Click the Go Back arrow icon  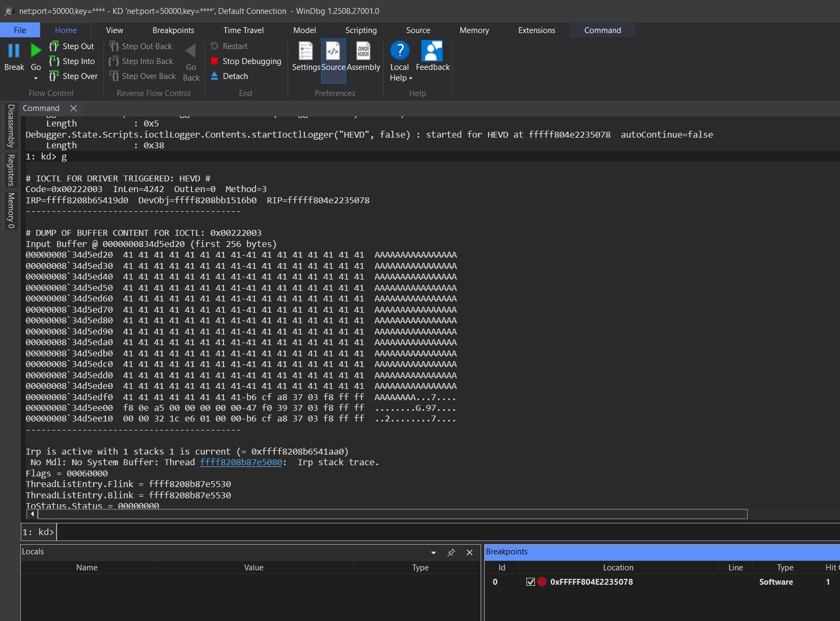(x=191, y=51)
